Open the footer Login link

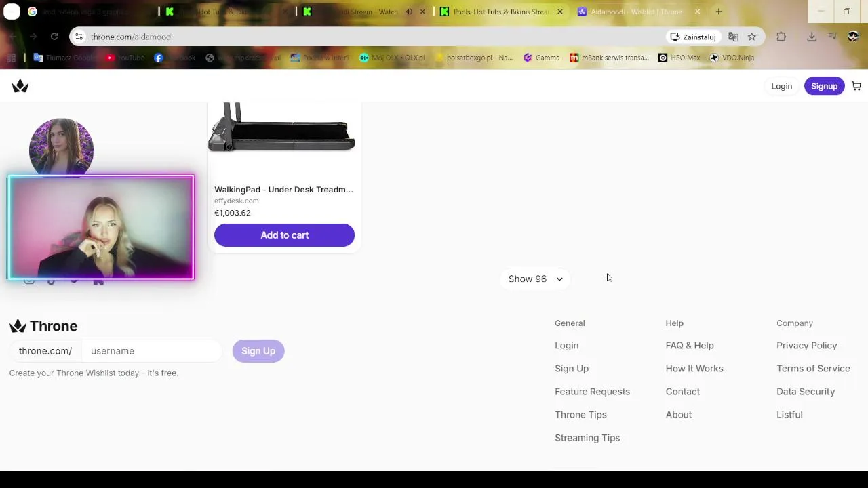(x=567, y=346)
